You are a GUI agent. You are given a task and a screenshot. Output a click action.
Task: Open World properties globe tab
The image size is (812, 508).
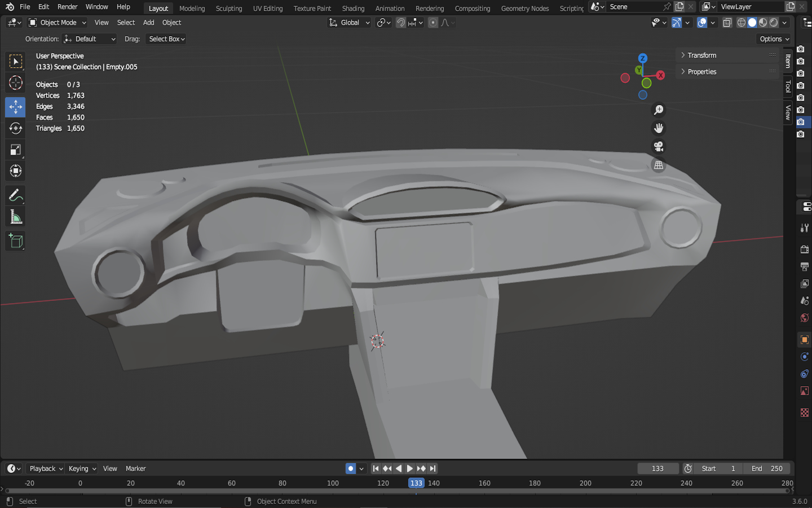point(805,318)
